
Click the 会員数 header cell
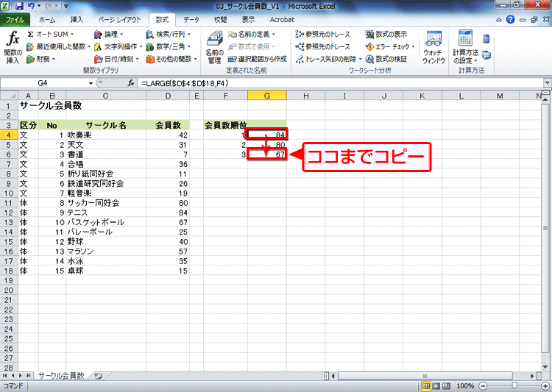tap(168, 125)
